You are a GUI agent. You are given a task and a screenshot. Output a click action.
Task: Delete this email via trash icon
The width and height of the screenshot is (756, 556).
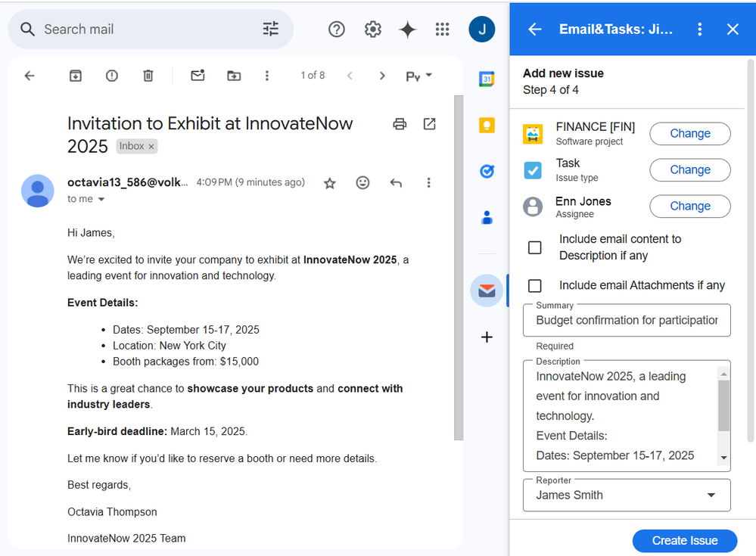[148, 76]
